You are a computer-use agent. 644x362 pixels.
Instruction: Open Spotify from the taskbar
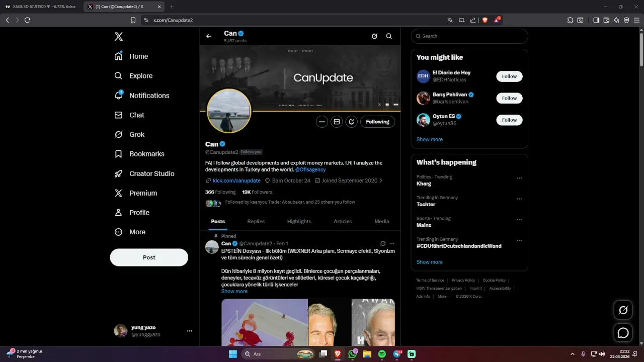click(382, 354)
